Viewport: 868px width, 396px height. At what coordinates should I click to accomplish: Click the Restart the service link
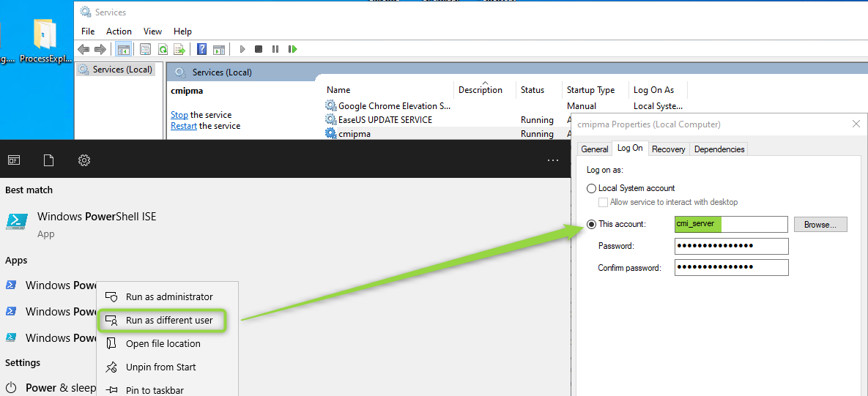184,126
